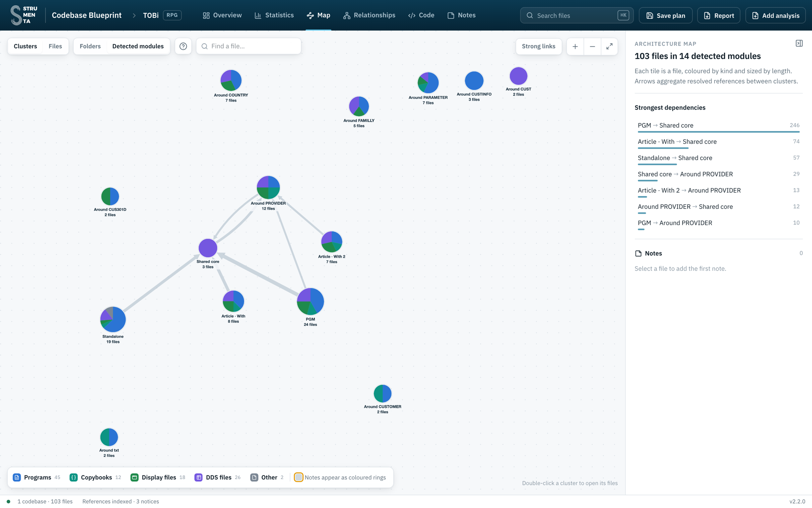
Task: Click the Save plan button
Action: coord(665,15)
